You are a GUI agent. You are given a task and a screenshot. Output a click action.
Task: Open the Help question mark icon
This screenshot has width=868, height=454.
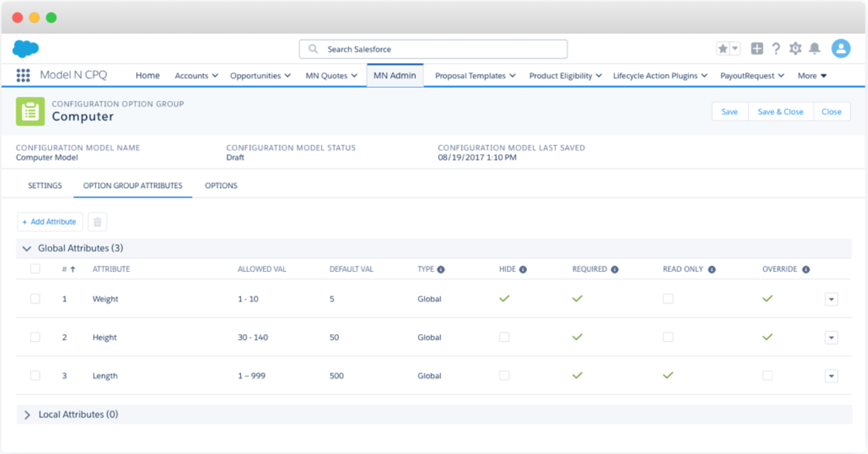[x=776, y=49]
